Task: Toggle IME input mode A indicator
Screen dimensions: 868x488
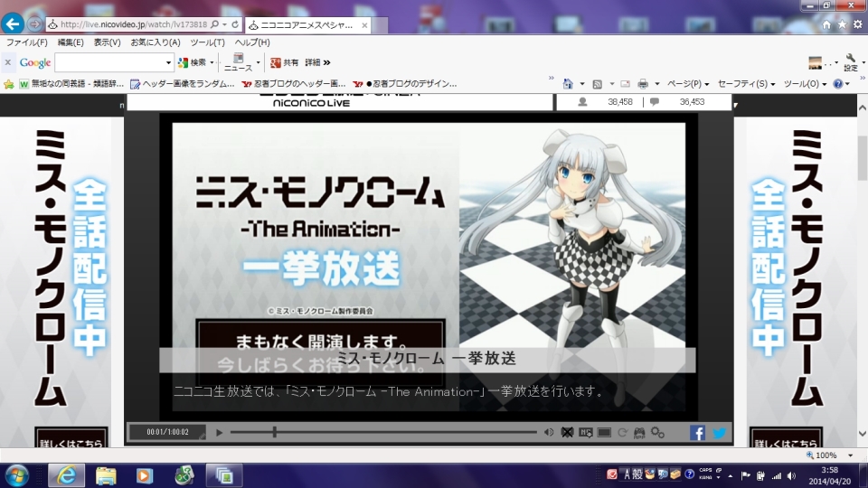Action: pyautogui.click(x=627, y=474)
